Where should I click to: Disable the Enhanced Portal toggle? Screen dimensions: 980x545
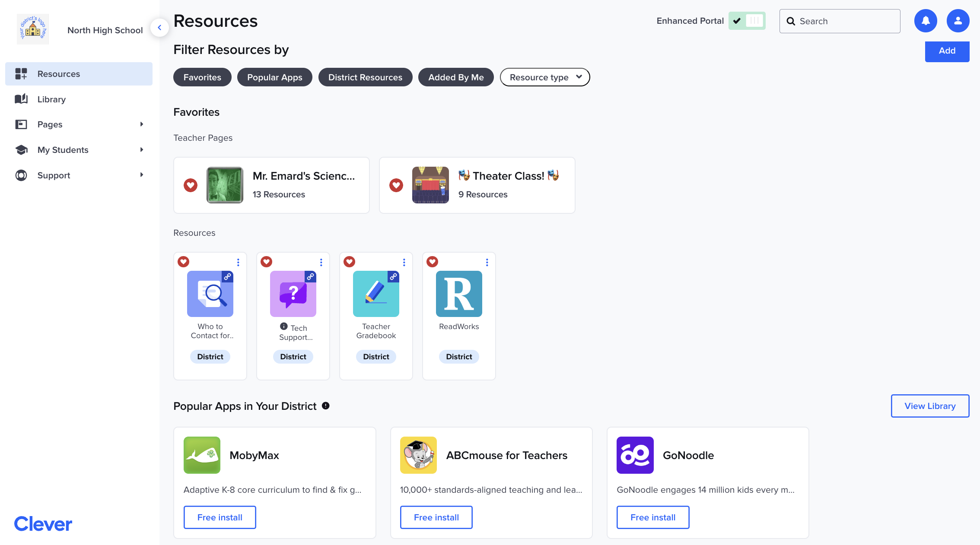(747, 20)
